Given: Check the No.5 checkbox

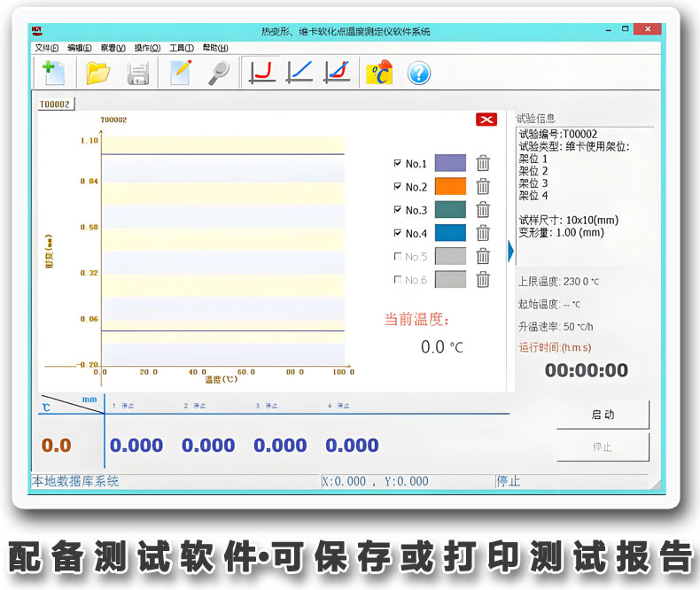Looking at the screenshot, I should 397,256.
